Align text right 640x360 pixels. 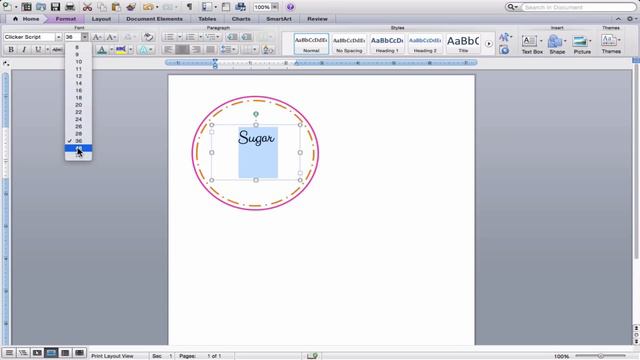coord(196,50)
